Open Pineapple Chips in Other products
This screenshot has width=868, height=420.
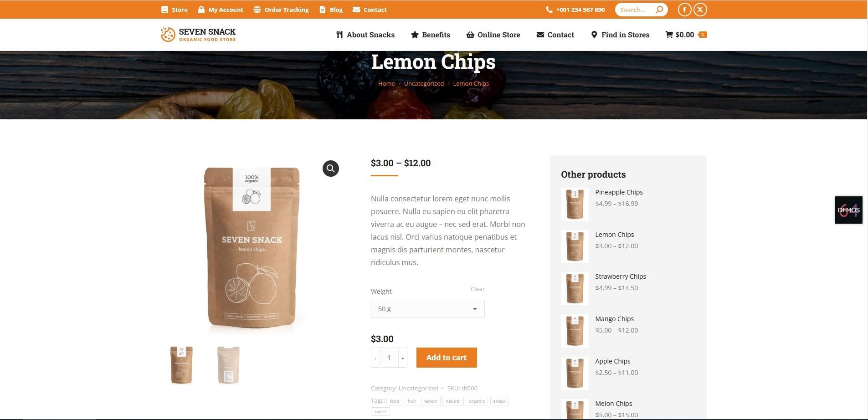[x=619, y=192]
